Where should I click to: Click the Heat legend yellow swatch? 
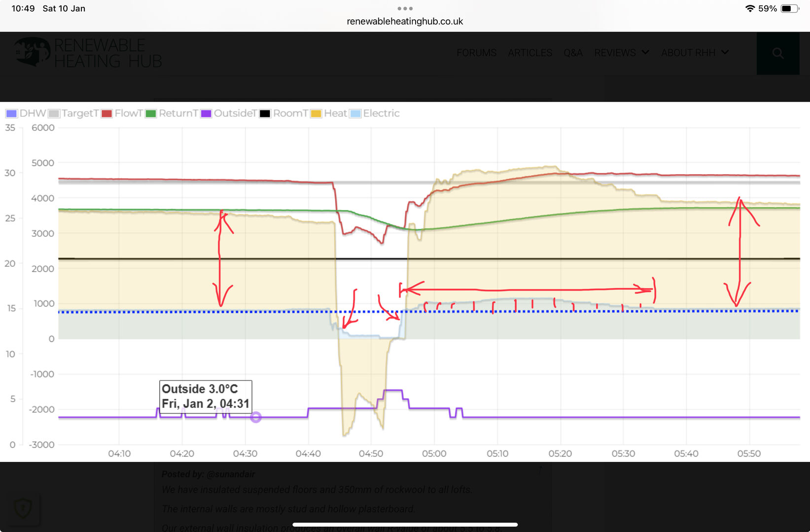pos(316,113)
